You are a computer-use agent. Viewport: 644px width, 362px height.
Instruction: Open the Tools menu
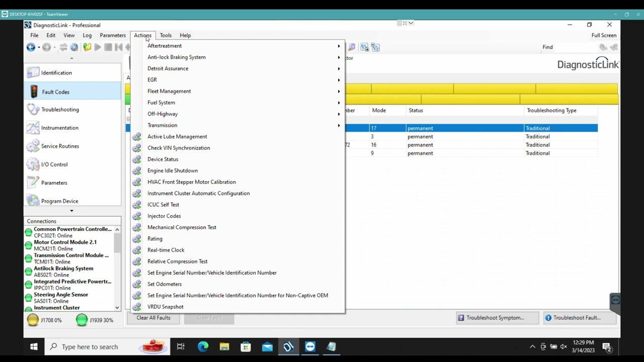pyautogui.click(x=166, y=35)
